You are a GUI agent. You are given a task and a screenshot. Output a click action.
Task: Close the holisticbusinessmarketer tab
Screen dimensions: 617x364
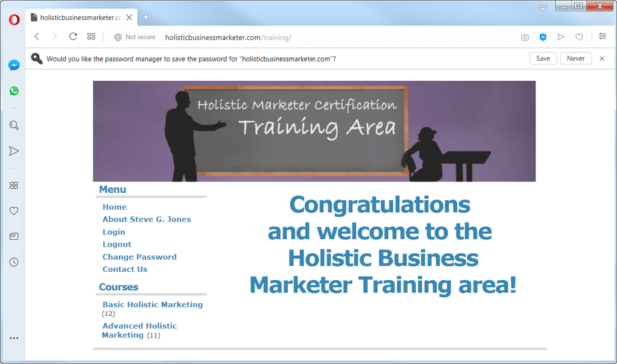[129, 17]
